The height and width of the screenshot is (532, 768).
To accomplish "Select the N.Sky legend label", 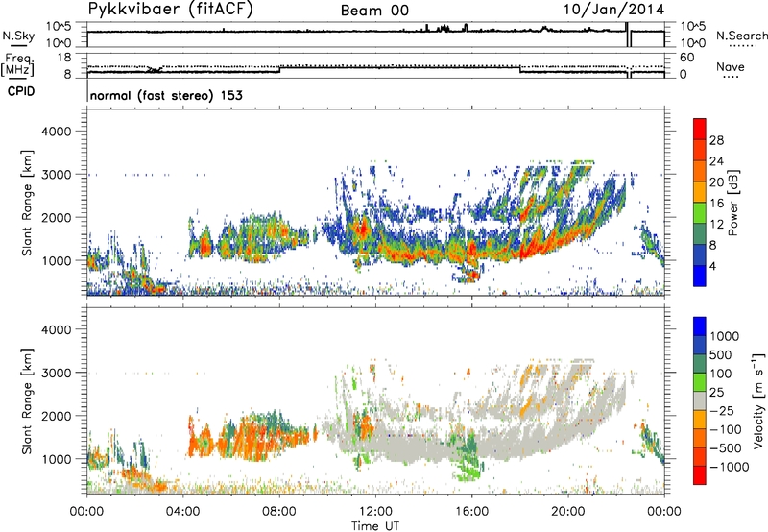I will 18,36.
